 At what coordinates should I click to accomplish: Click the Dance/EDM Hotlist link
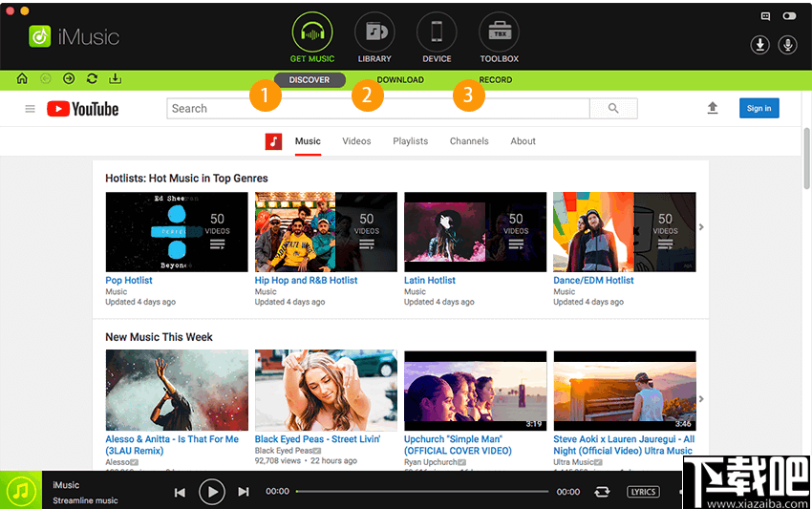click(593, 280)
